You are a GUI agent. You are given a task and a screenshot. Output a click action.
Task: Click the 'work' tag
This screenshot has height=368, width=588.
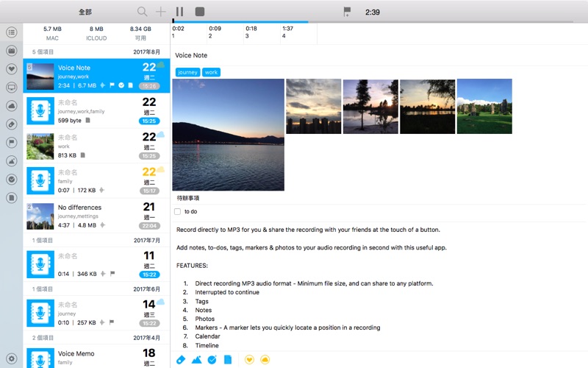[x=211, y=72]
